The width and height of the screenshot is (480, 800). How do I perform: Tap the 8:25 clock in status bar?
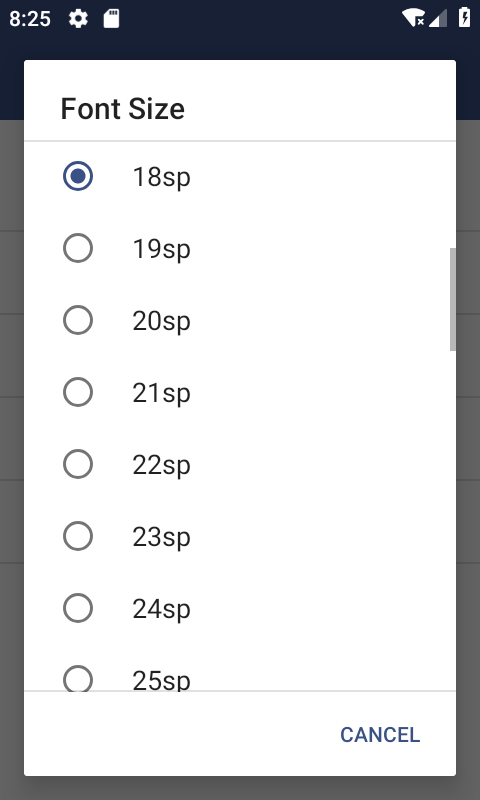30,19
